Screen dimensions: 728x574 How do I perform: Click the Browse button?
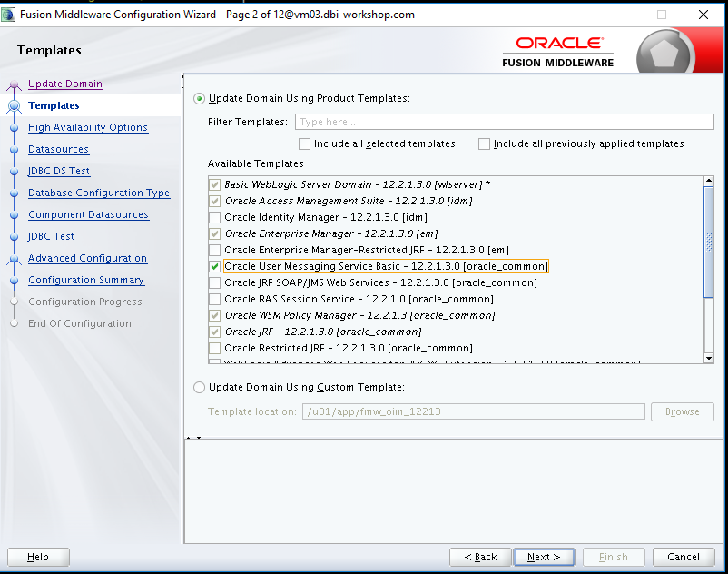[x=682, y=411]
